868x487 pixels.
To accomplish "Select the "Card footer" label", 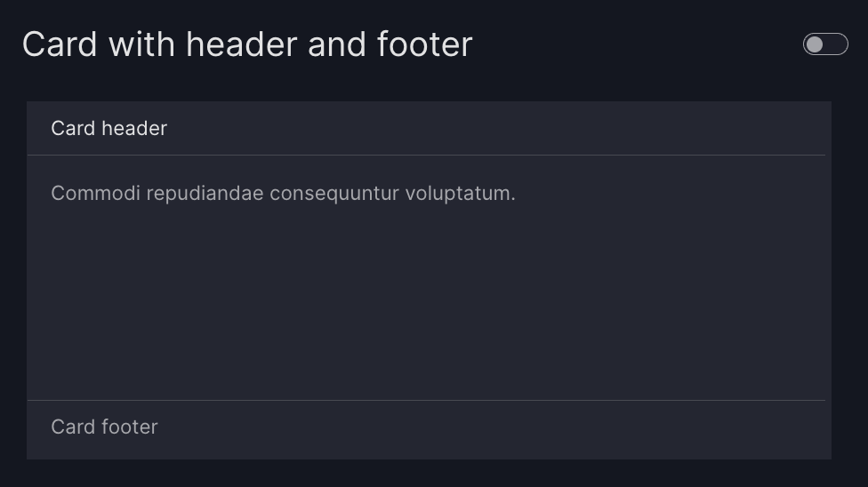I will point(104,427).
